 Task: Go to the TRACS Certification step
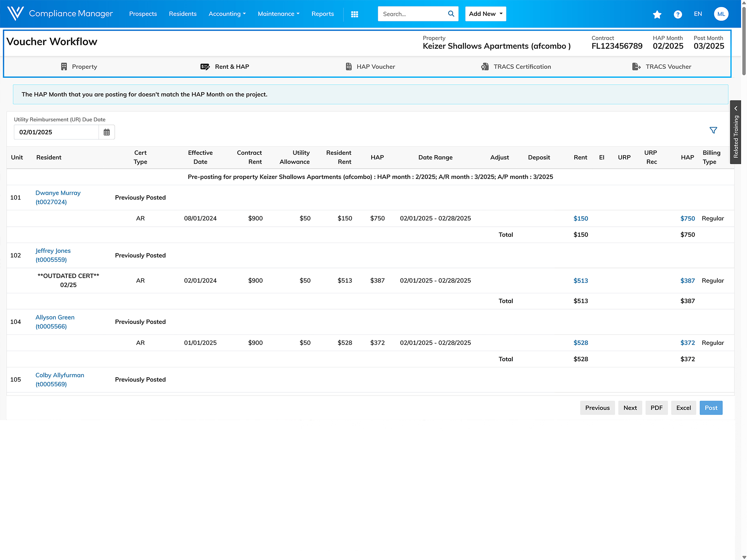(516, 66)
